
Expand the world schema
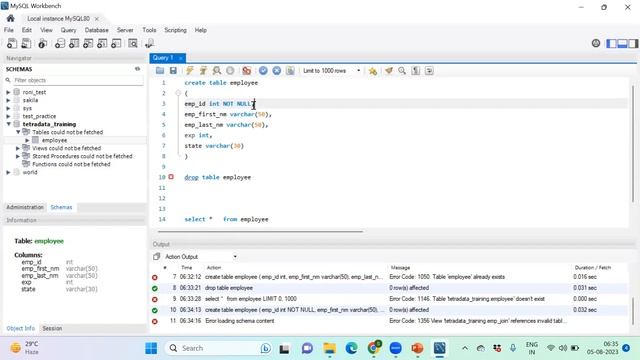coord(8,172)
